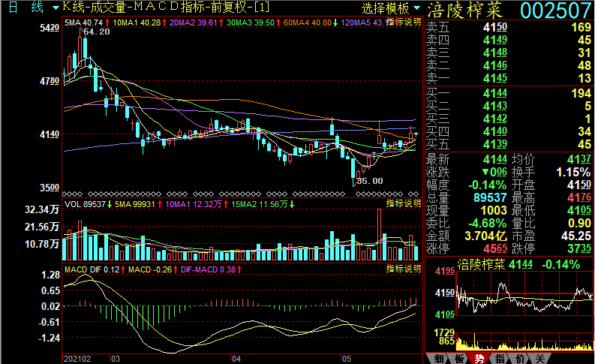Click the 开盘 opening price value
This screenshot has height=364, width=595.
579,185
